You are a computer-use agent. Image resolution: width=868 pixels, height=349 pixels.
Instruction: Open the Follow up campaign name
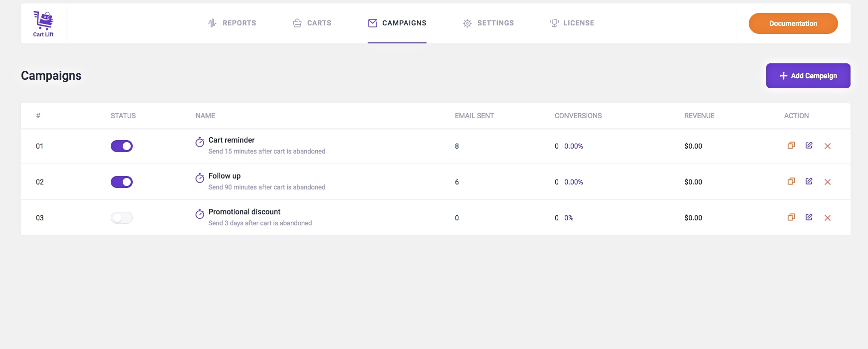[x=224, y=176]
